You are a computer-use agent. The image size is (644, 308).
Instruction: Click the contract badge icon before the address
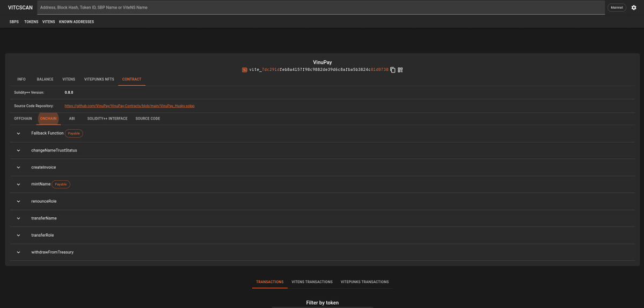pyautogui.click(x=245, y=70)
